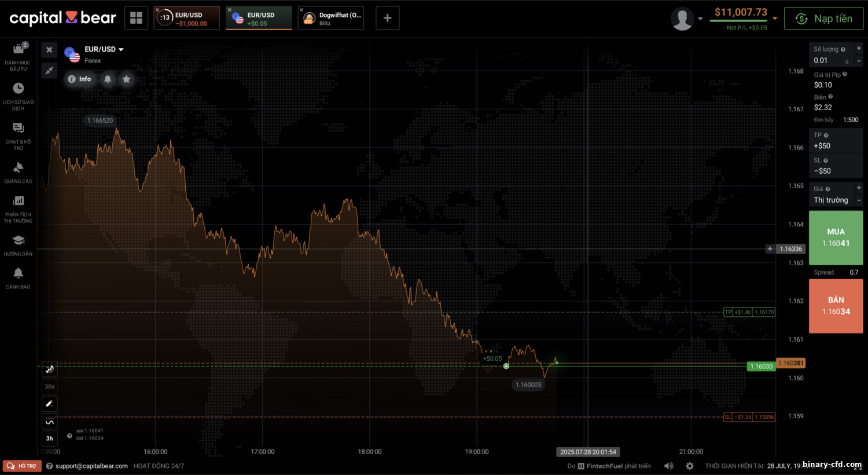Mute sound with the speaker icon

tap(668, 466)
